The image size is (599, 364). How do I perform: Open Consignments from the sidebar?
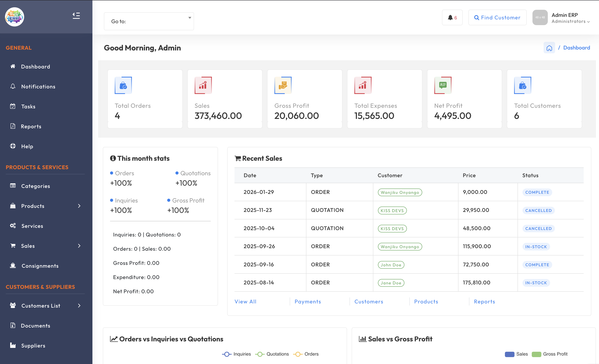click(40, 266)
